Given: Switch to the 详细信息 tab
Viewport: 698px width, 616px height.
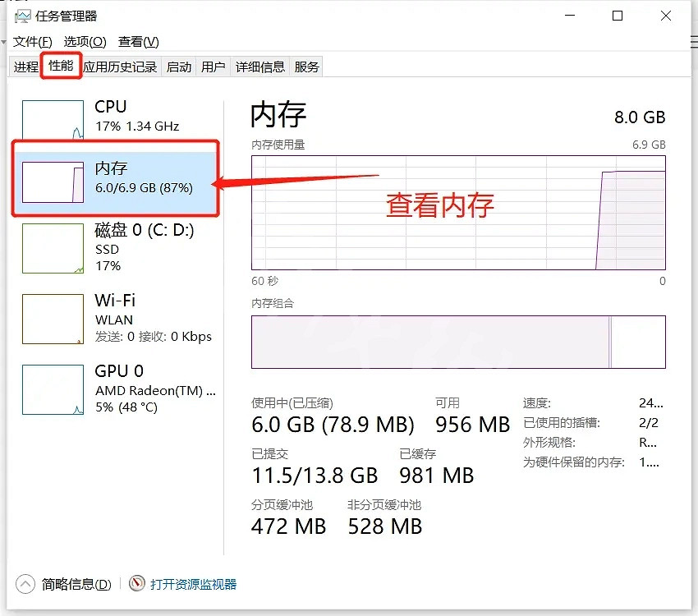Looking at the screenshot, I should (260, 67).
